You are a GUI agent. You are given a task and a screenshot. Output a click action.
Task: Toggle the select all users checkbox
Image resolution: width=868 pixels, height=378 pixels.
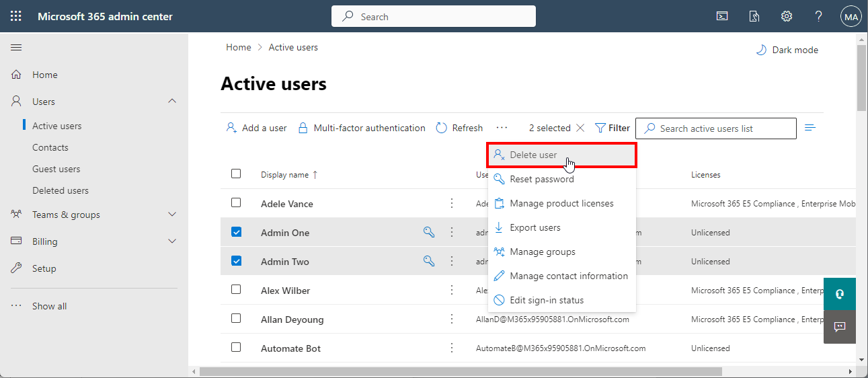[236, 174]
